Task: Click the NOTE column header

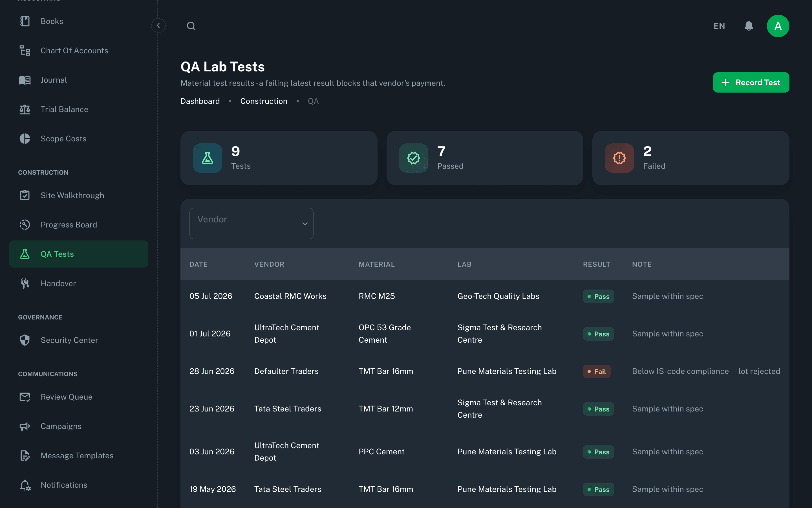Action: click(642, 264)
